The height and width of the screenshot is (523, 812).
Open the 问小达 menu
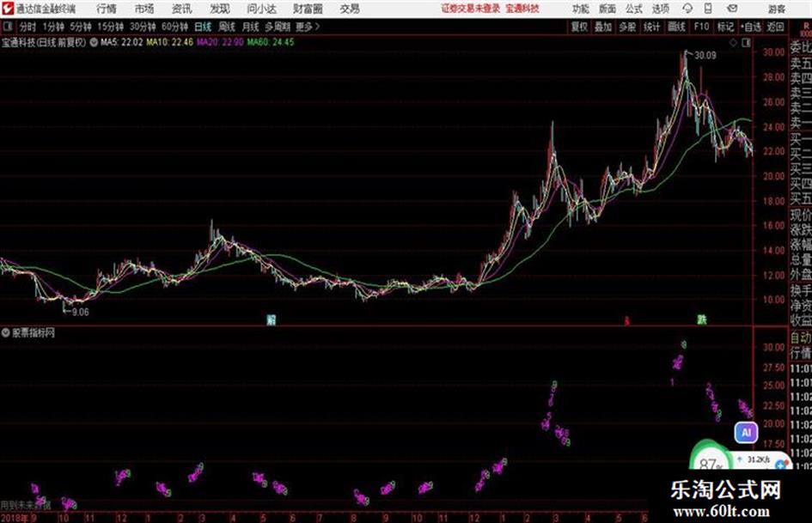coord(261,9)
